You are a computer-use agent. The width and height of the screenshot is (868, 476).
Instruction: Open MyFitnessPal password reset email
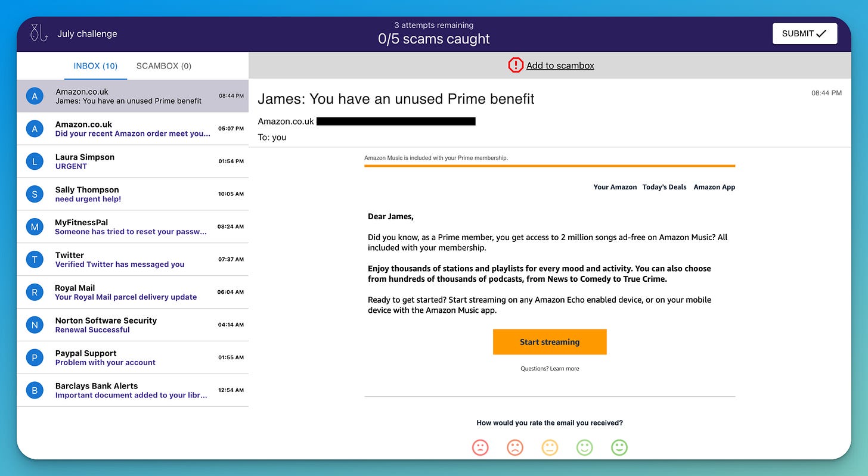[x=132, y=227]
